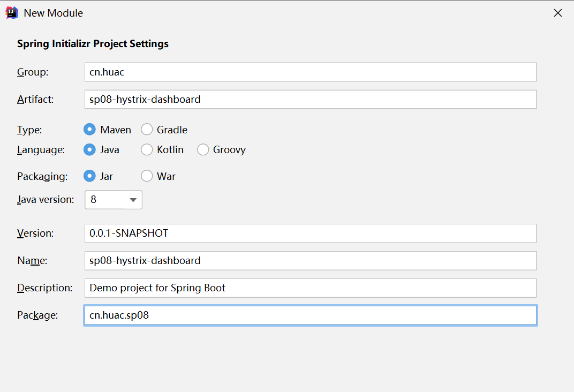
Task: Choose Kotlin as the language
Action: [x=147, y=150]
